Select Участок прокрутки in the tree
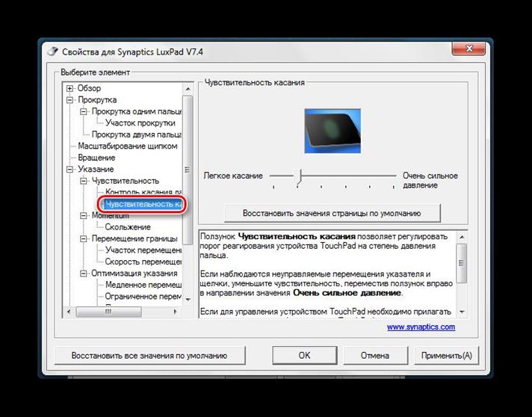The width and height of the screenshot is (532, 417). 140,123
